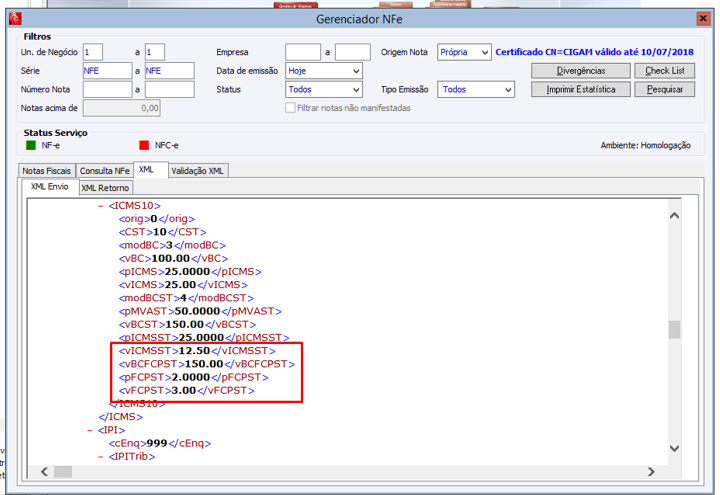
Task: Click the pMVAST 50.0000 XML line
Action: 200,311
